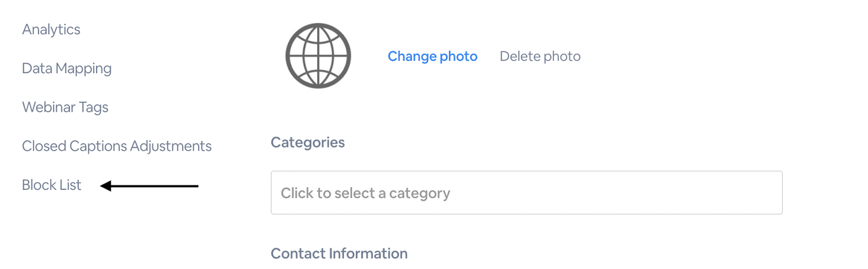Go to Data Mapping in the sidebar
Screen dimensions: 868x269
67,68
